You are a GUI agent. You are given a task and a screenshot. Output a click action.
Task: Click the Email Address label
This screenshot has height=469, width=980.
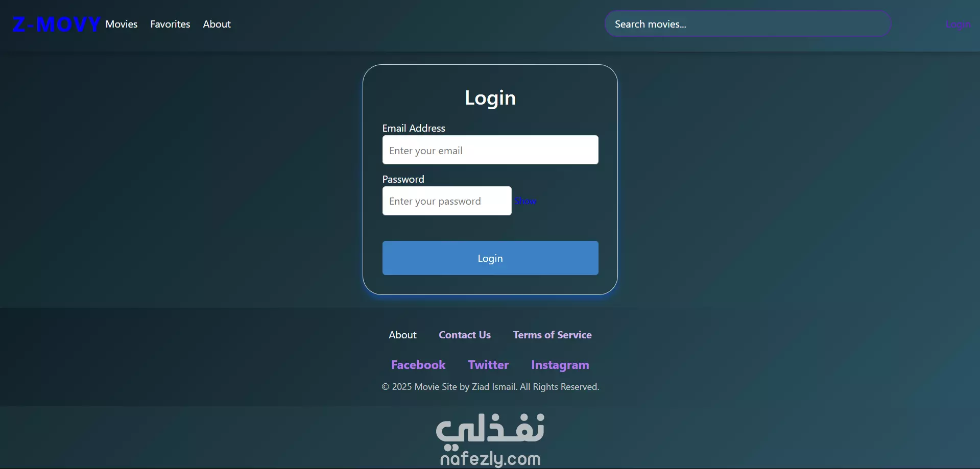(x=414, y=128)
